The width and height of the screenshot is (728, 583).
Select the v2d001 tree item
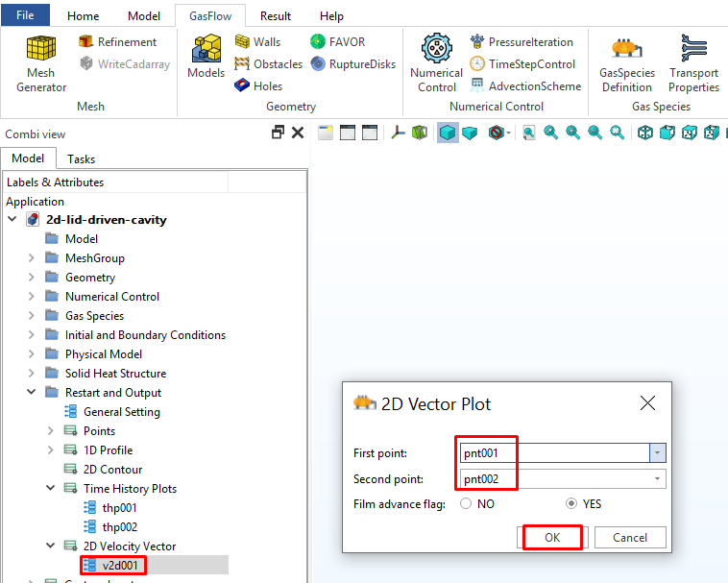[x=121, y=566]
